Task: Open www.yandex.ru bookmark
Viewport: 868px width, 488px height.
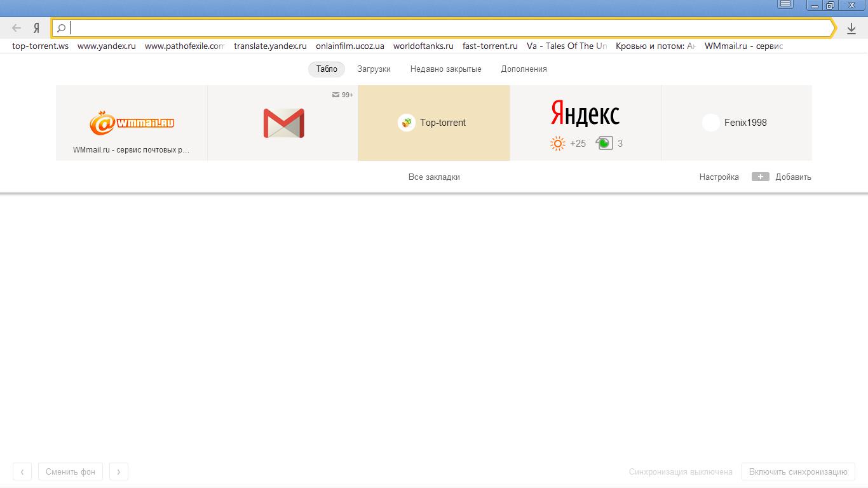Action: [107, 46]
